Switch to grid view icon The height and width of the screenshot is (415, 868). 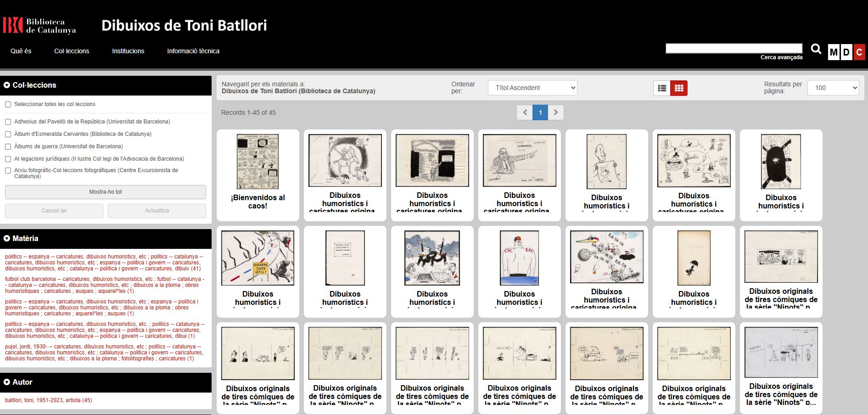click(x=679, y=88)
